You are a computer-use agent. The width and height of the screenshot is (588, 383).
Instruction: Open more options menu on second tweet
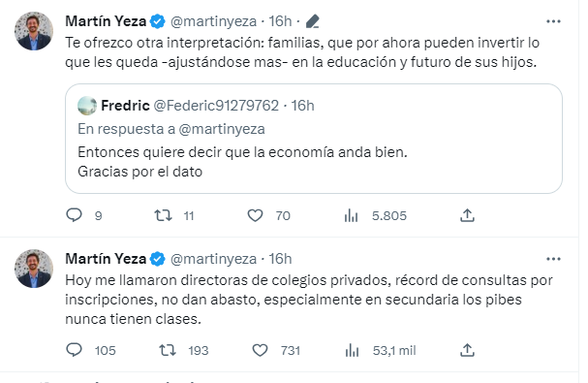click(553, 259)
